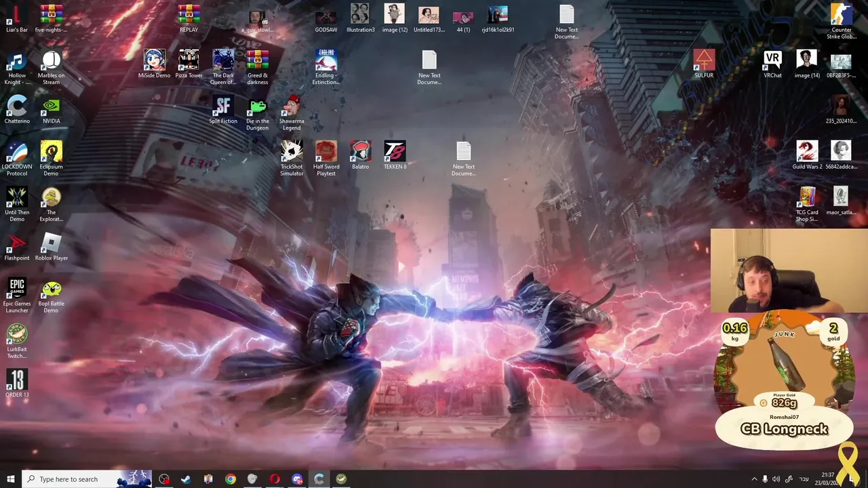Open the maor_satla file icon
The height and width of the screenshot is (488, 868).
[842, 201]
